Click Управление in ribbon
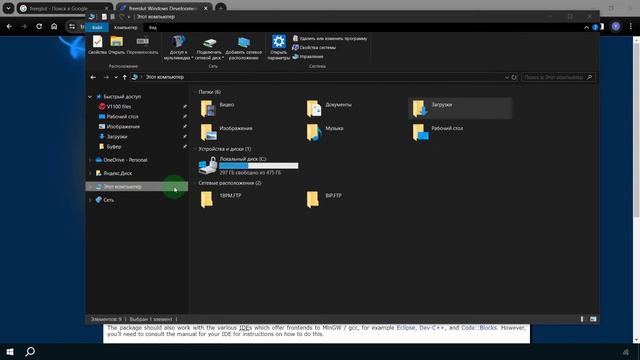Screen dimensions: 640x360 [308, 56]
